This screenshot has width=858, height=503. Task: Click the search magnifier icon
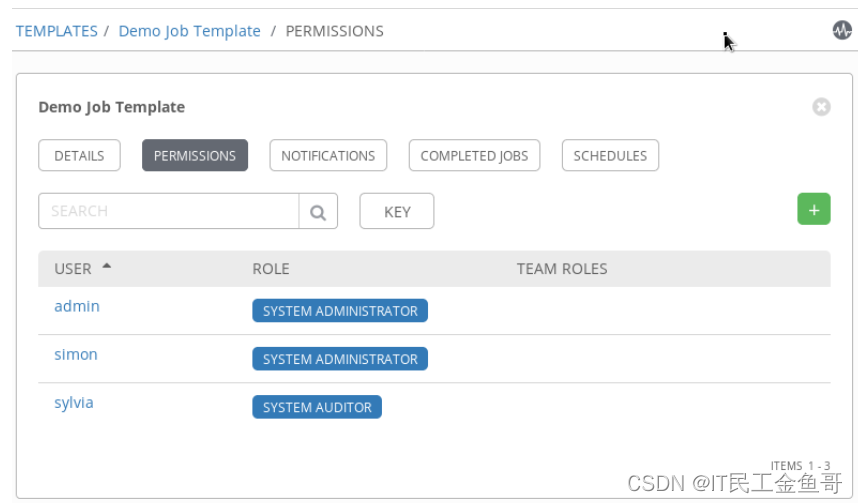tap(318, 212)
